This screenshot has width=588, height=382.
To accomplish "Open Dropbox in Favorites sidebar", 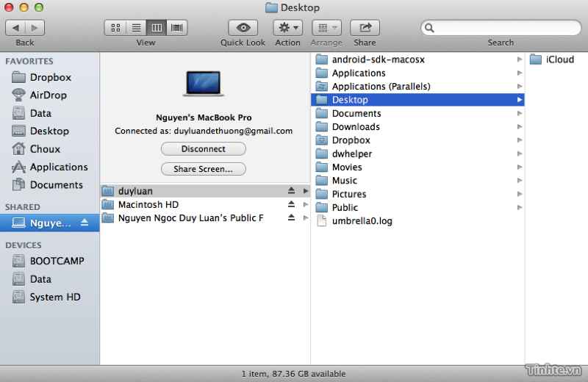I will (49, 77).
